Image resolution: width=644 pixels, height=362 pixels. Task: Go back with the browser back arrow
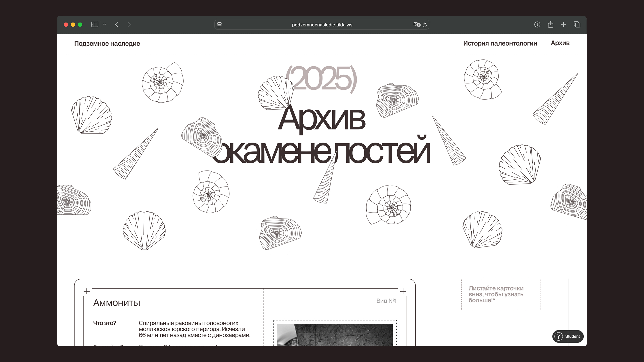117,25
